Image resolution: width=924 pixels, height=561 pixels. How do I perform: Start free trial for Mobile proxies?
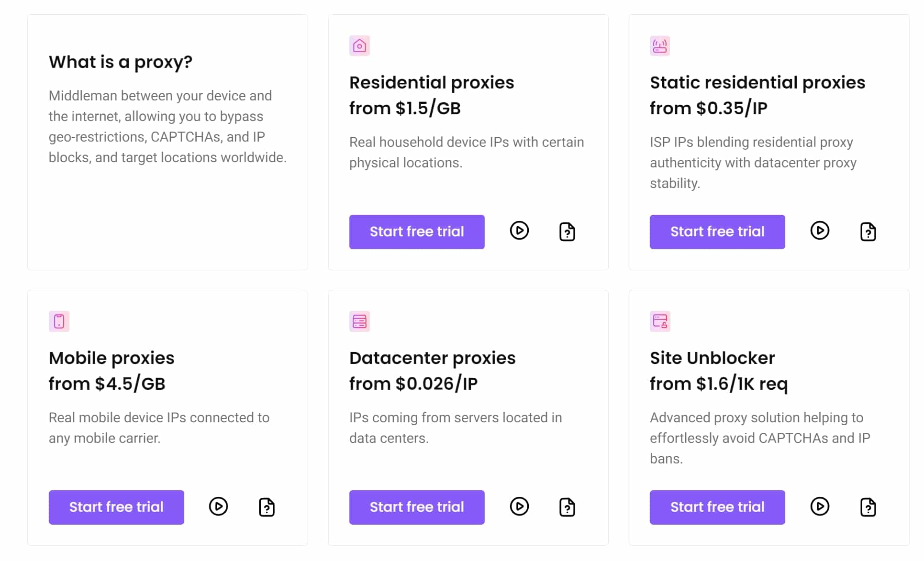coord(116,507)
